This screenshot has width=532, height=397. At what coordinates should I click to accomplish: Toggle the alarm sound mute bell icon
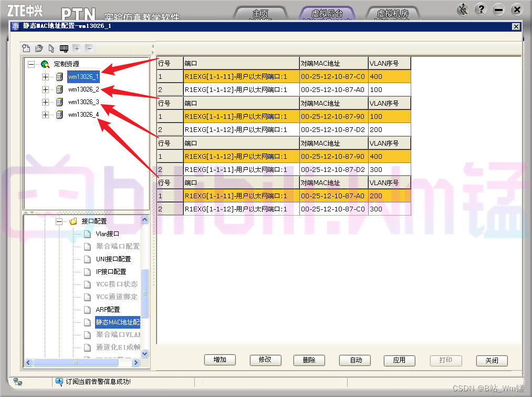click(463, 9)
